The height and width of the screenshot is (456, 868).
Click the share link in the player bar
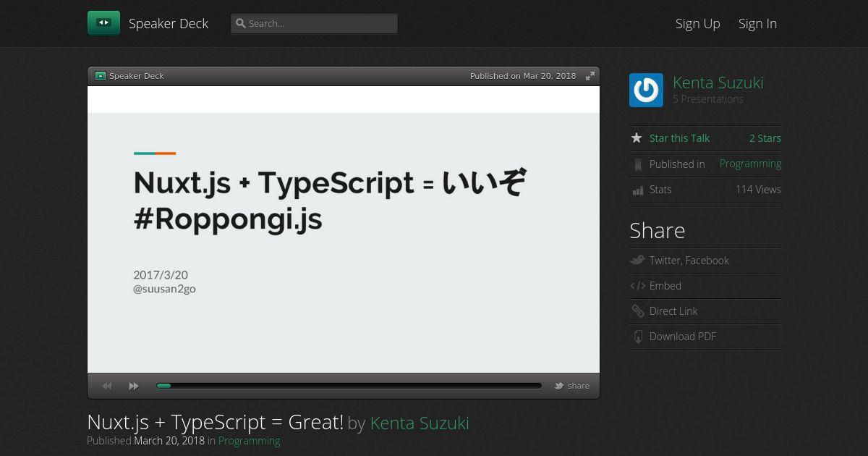tap(579, 386)
